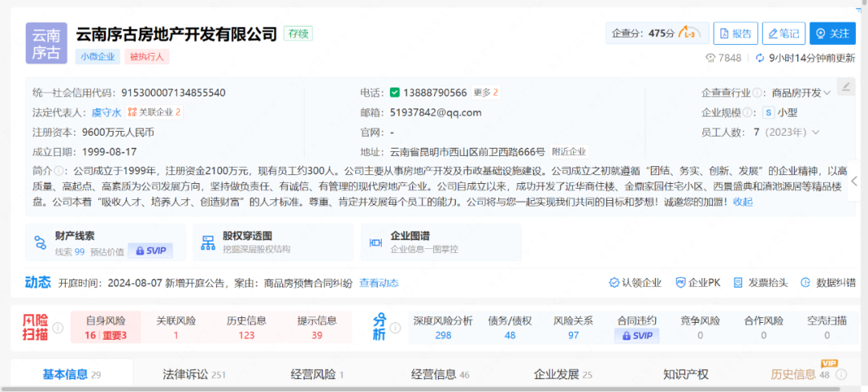Click 附近企业 nearby companies button
Screen dimensions: 868x392
pyautogui.click(x=568, y=152)
